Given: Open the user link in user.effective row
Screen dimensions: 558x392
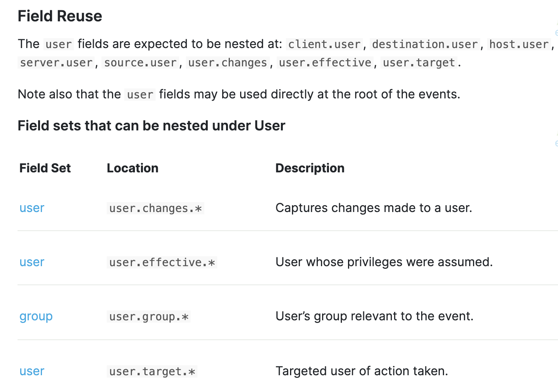Looking at the screenshot, I should tap(32, 262).
